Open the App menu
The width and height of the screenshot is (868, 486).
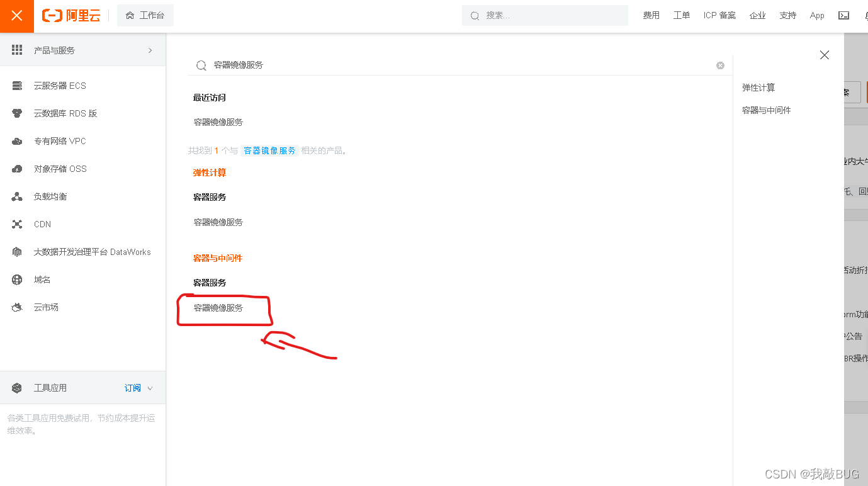pos(817,15)
